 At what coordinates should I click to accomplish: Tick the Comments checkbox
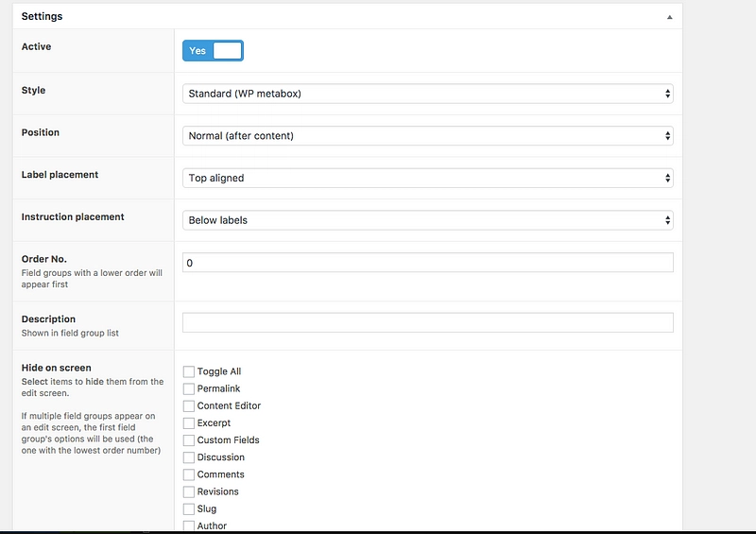click(x=189, y=474)
